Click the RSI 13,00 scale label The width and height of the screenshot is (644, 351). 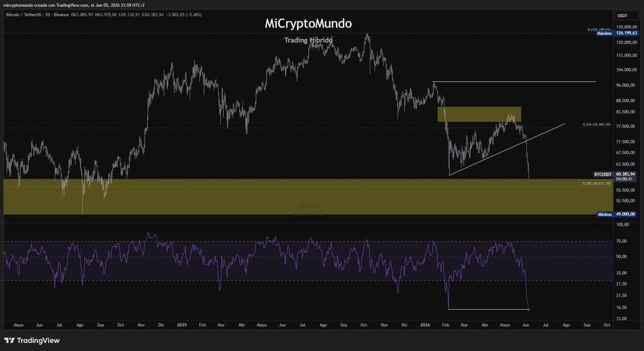[621, 318]
